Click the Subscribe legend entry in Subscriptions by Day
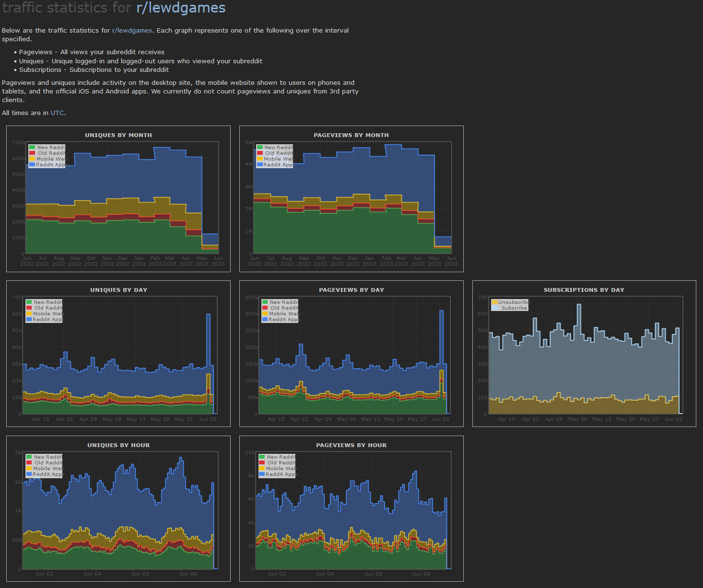703x588 pixels. pyautogui.click(x=514, y=308)
